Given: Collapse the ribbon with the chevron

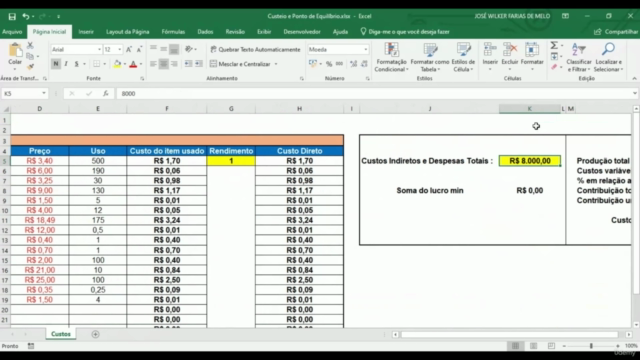Looking at the screenshot, I should [x=634, y=78].
